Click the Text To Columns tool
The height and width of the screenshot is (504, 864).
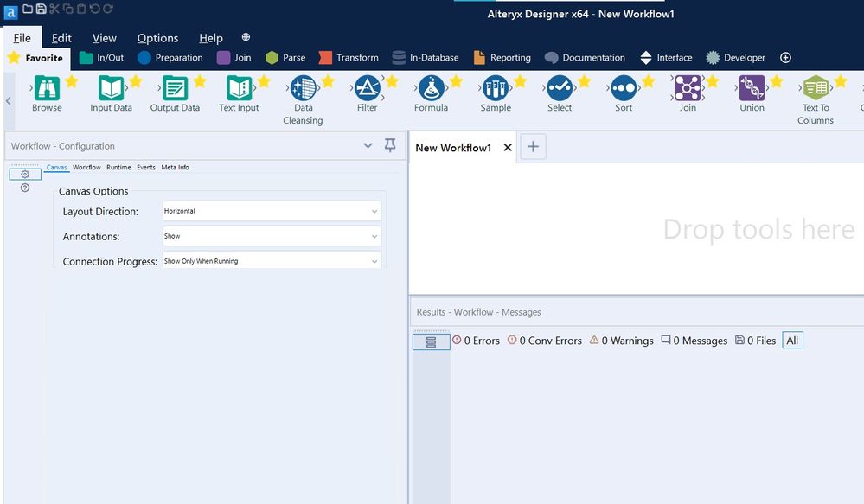[x=816, y=88]
